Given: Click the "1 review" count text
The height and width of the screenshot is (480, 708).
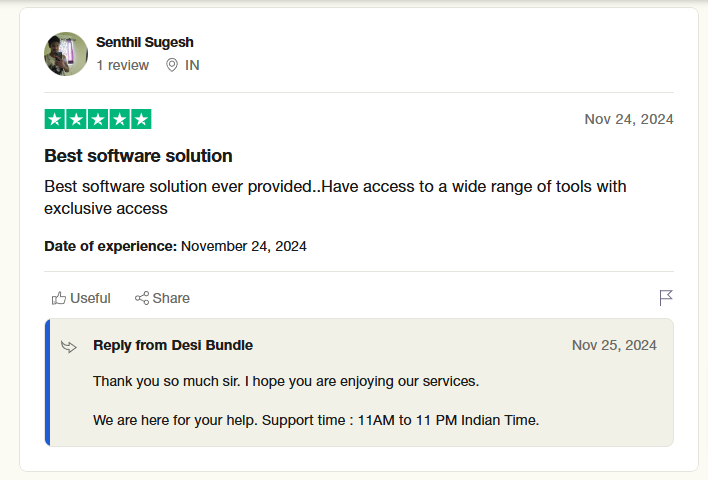Looking at the screenshot, I should point(122,65).
